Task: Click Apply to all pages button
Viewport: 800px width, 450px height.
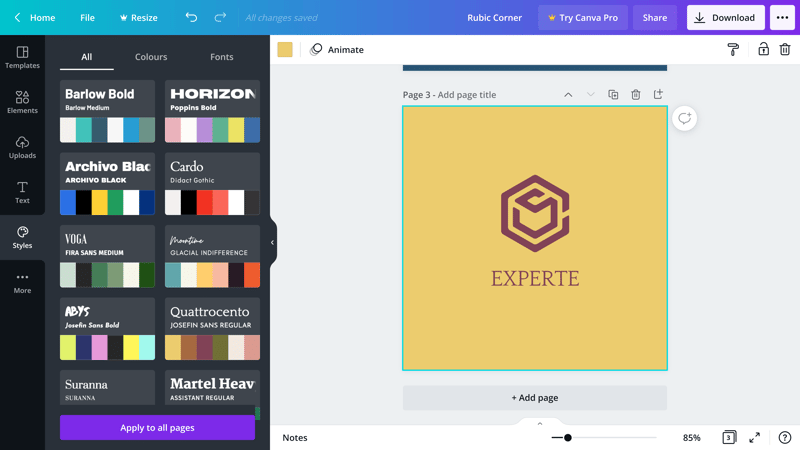Action: pyautogui.click(x=157, y=427)
